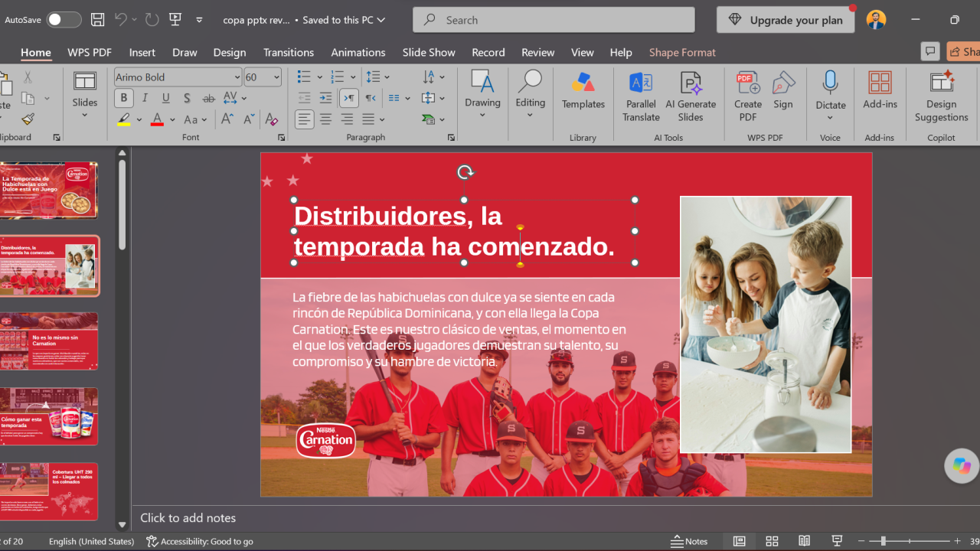Toggle Text Shadow formatting
980x551 pixels.
tap(187, 98)
